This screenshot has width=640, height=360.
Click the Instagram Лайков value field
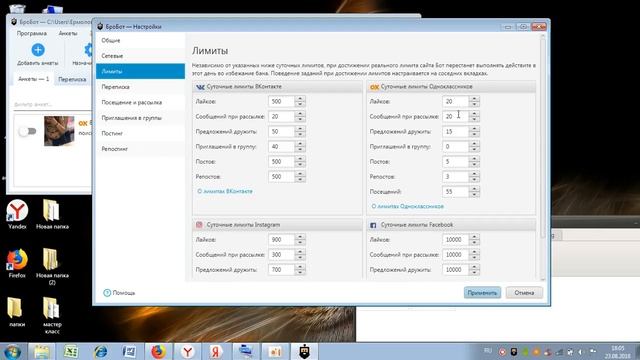click(x=282, y=240)
